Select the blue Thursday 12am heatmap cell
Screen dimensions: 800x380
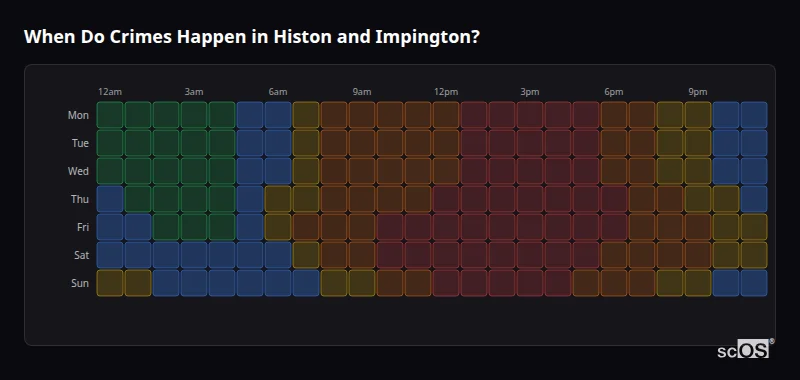[x=110, y=199]
